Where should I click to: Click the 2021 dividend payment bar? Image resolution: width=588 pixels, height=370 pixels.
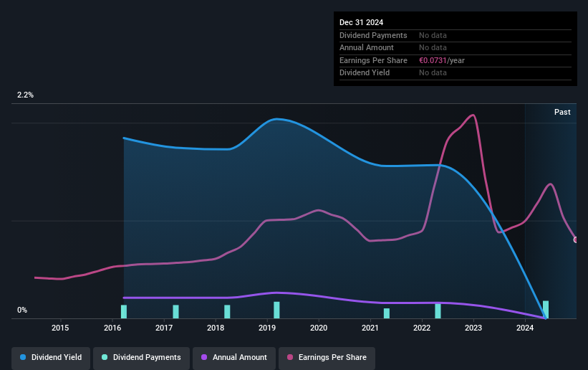[x=387, y=313]
